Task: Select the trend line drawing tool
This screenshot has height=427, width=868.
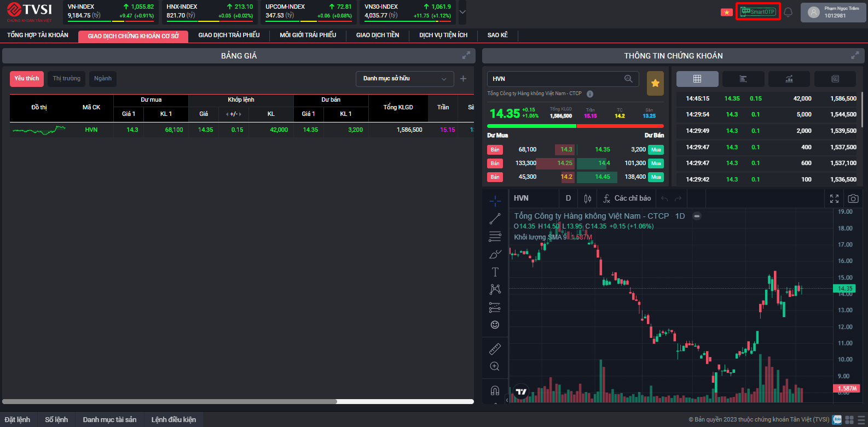Action: tap(495, 219)
